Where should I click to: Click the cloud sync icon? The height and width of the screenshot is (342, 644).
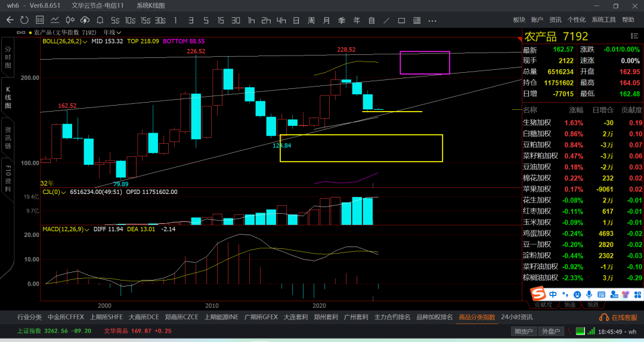point(85,20)
